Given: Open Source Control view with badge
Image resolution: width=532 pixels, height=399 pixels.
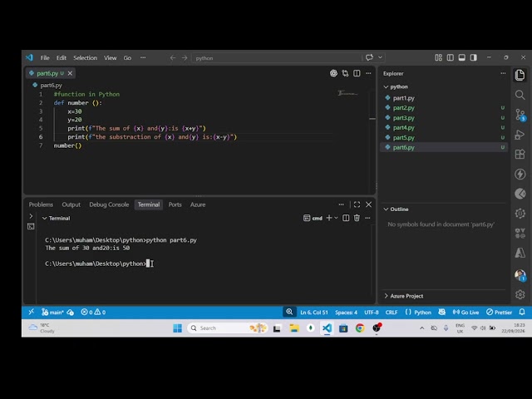Looking at the screenshot, I should click(520, 115).
